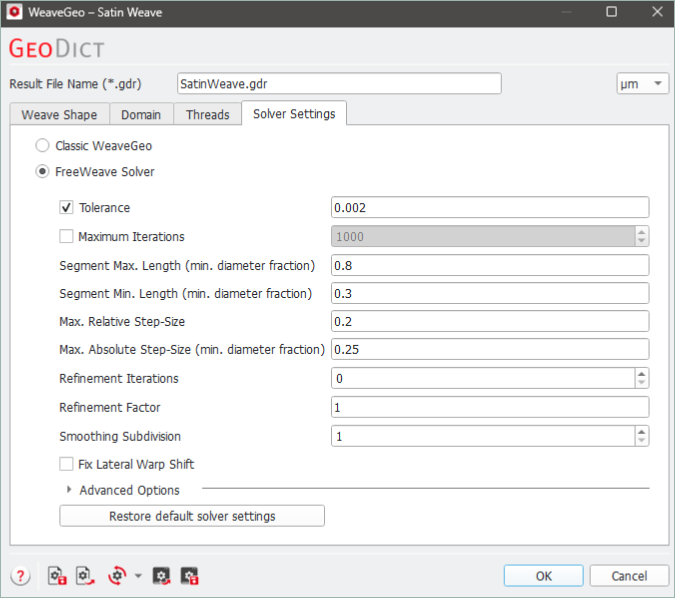Enable the Maximum Iterations checkbox

point(66,236)
